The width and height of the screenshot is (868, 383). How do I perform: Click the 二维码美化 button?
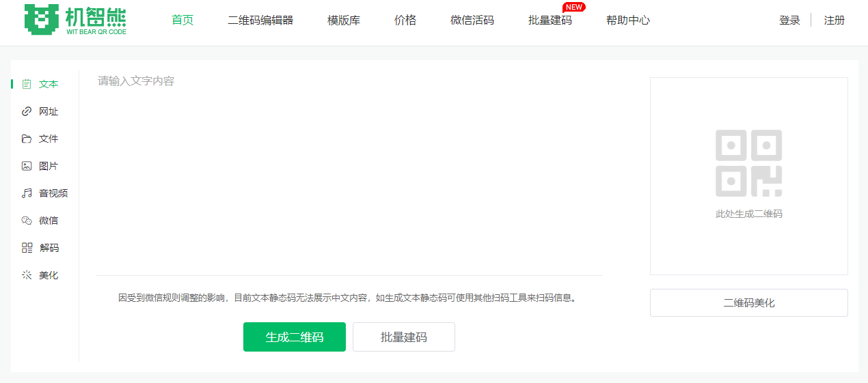(749, 302)
